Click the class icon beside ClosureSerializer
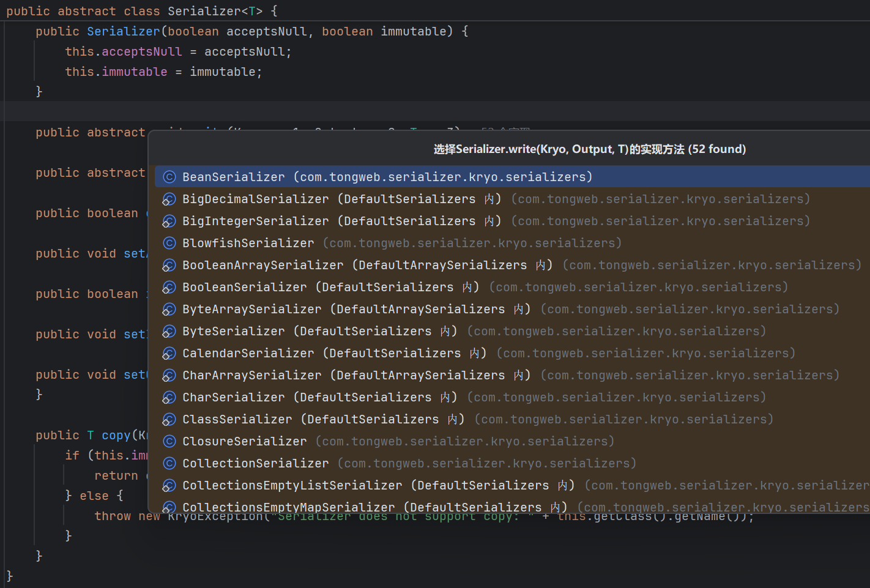This screenshot has height=588, width=870. (169, 441)
